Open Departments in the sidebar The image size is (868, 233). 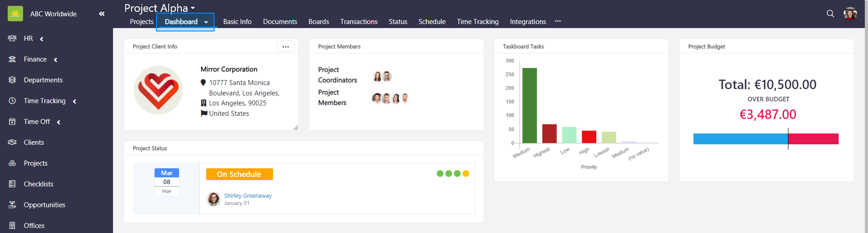pyautogui.click(x=43, y=80)
